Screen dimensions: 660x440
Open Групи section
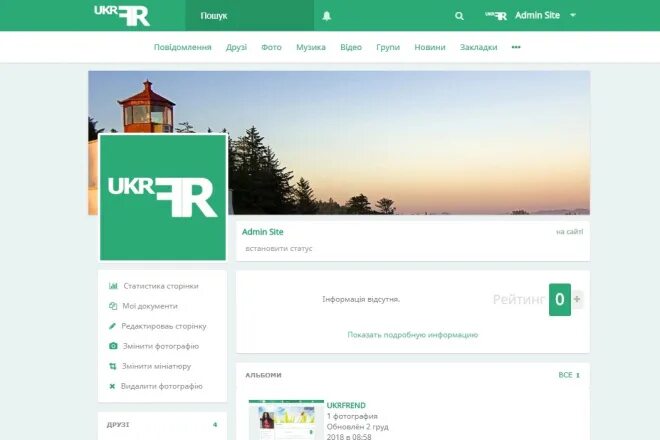[x=388, y=47]
